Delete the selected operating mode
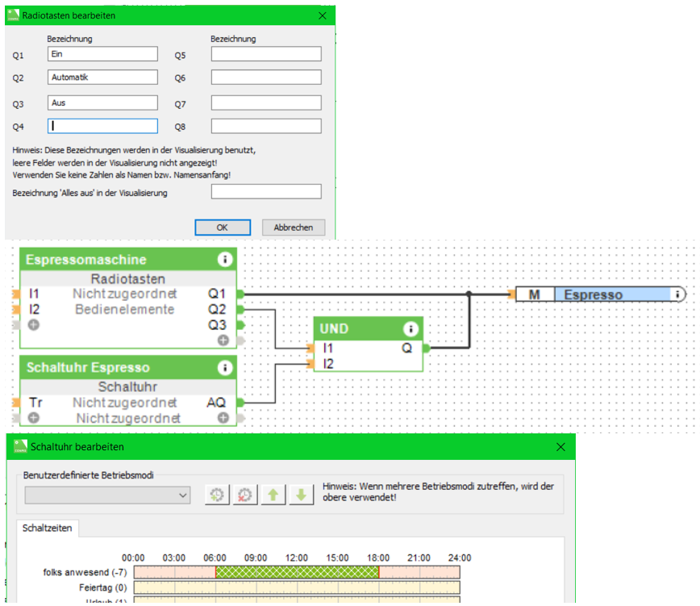The width and height of the screenshot is (700, 606). pos(245,495)
